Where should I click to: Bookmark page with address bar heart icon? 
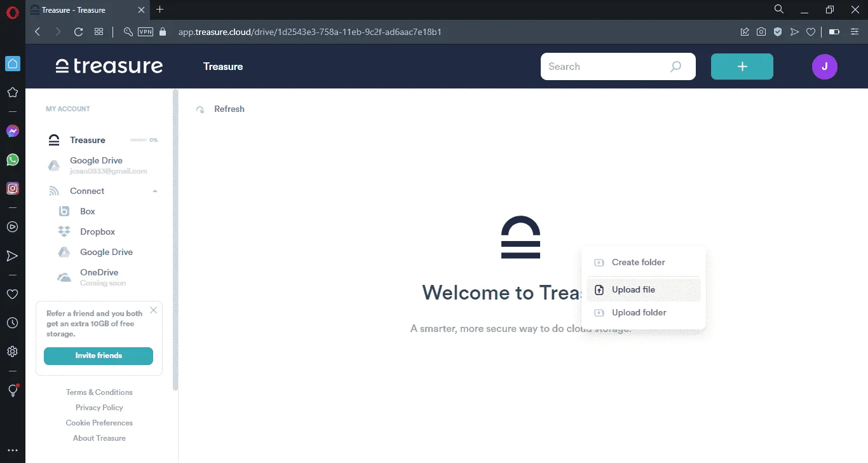point(811,32)
